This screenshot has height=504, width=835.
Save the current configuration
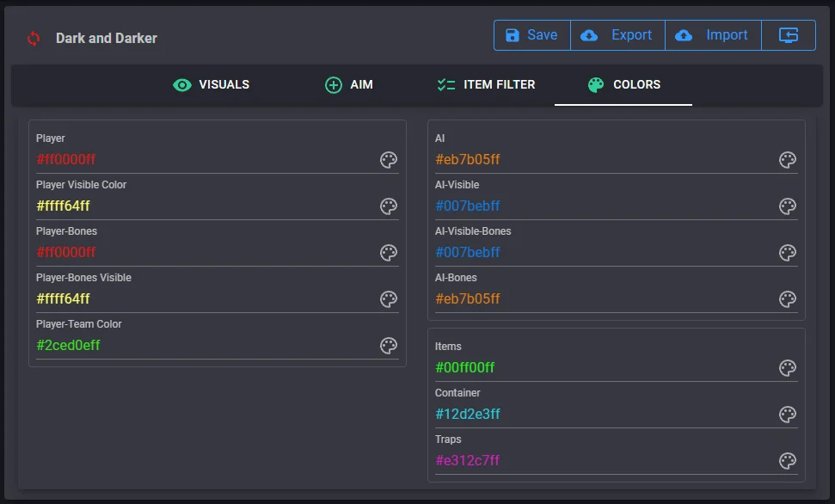tap(531, 35)
